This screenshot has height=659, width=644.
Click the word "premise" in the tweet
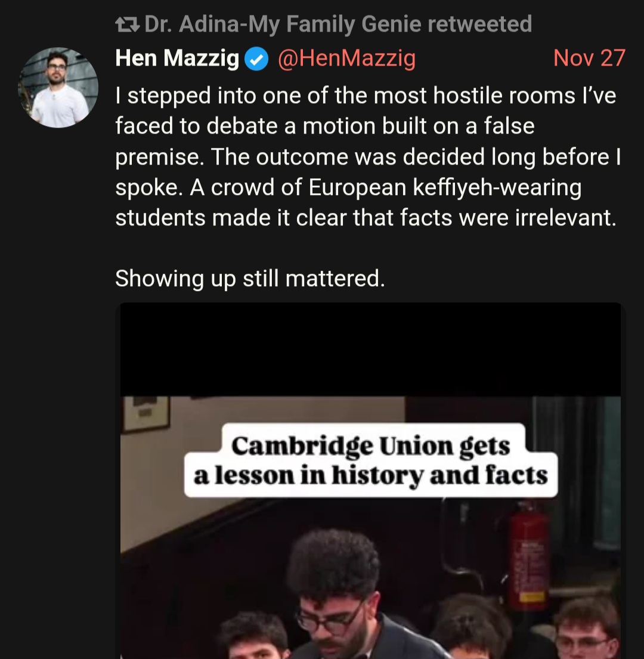(x=159, y=157)
